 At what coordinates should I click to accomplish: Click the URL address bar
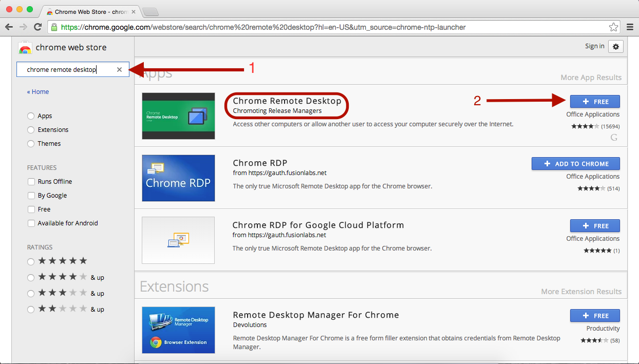click(334, 27)
